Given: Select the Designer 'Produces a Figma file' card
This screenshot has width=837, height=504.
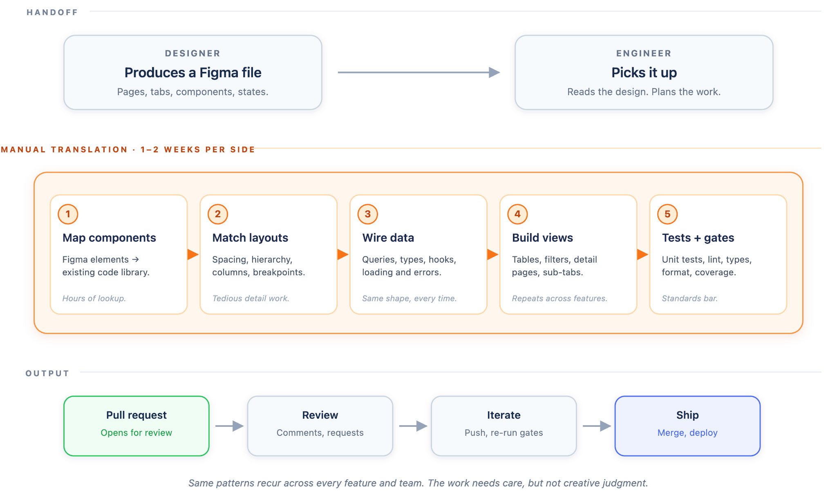Looking at the screenshot, I should 193,72.
